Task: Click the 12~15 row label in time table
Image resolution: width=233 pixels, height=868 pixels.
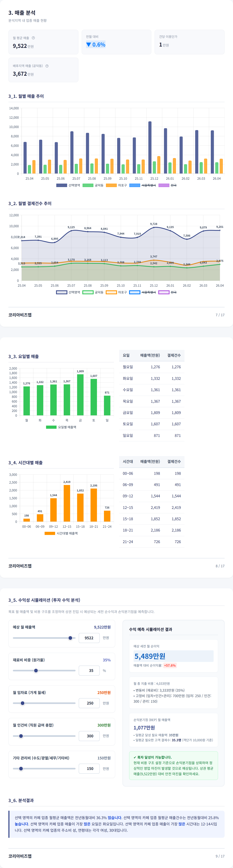Action: (128, 507)
